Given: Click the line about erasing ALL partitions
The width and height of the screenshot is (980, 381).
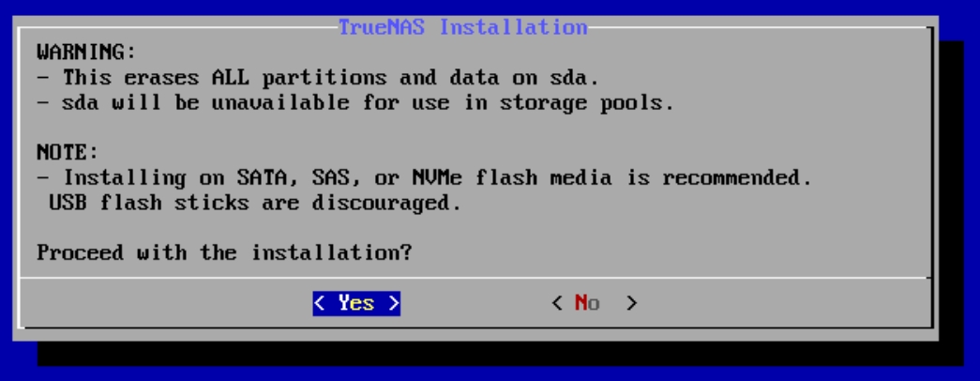Looking at the screenshot, I should click(318, 78).
